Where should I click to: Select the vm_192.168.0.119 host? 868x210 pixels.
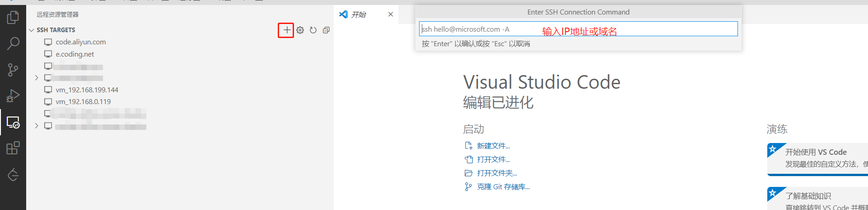tap(83, 102)
